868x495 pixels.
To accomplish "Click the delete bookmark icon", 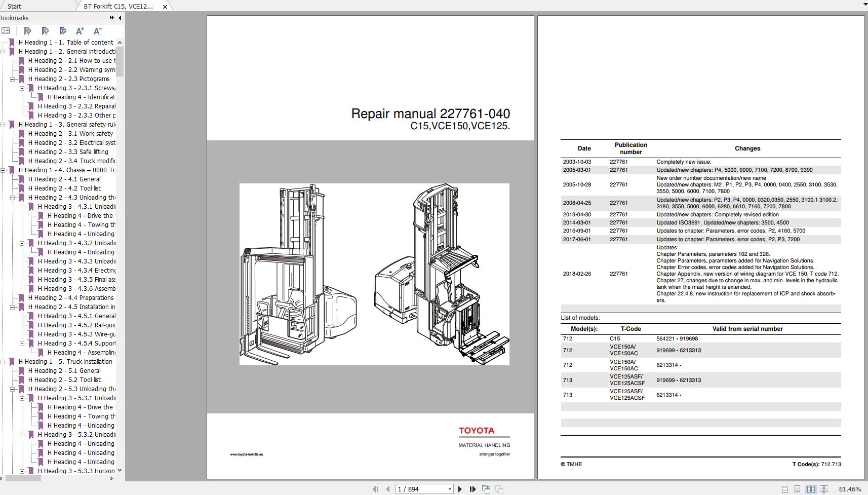I will [27, 31].
